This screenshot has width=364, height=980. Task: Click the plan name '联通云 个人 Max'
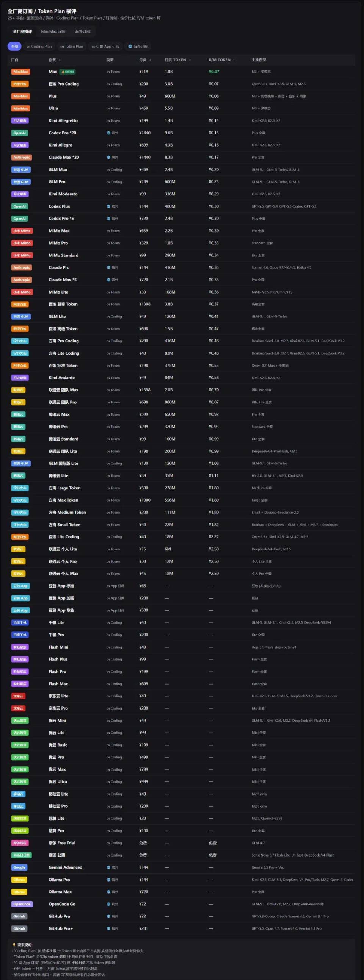pos(63,574)
